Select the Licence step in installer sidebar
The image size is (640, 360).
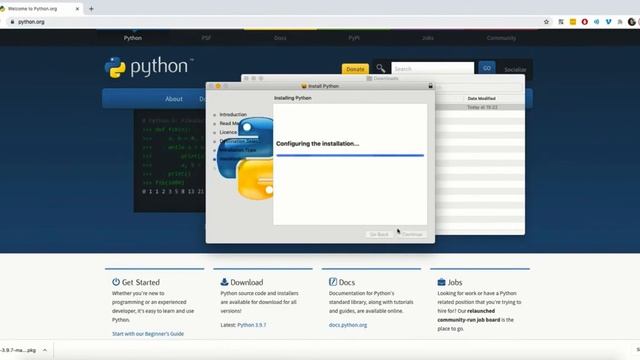pyautogui.click(x=228, y=132)
